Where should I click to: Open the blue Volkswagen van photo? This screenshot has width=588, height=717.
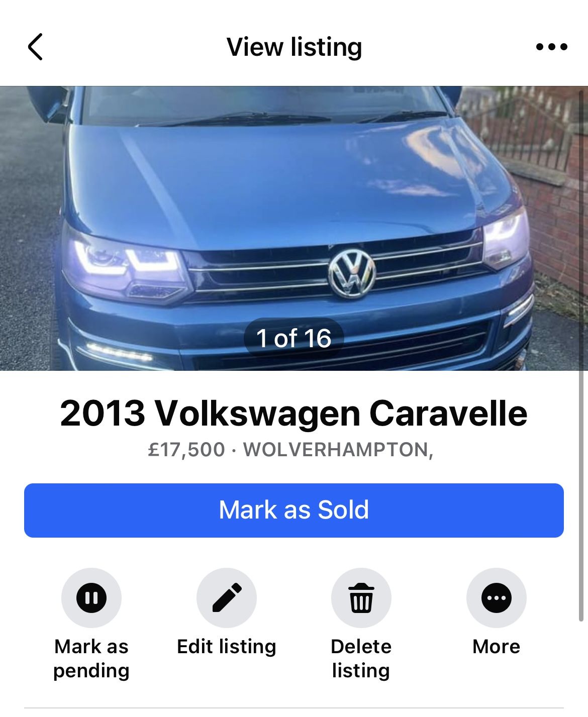(294, 229)
